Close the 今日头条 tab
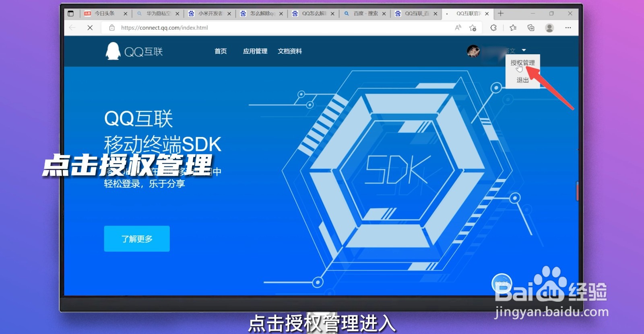The height and width of the screenshot is (334, 644). [x=125, y=14]
